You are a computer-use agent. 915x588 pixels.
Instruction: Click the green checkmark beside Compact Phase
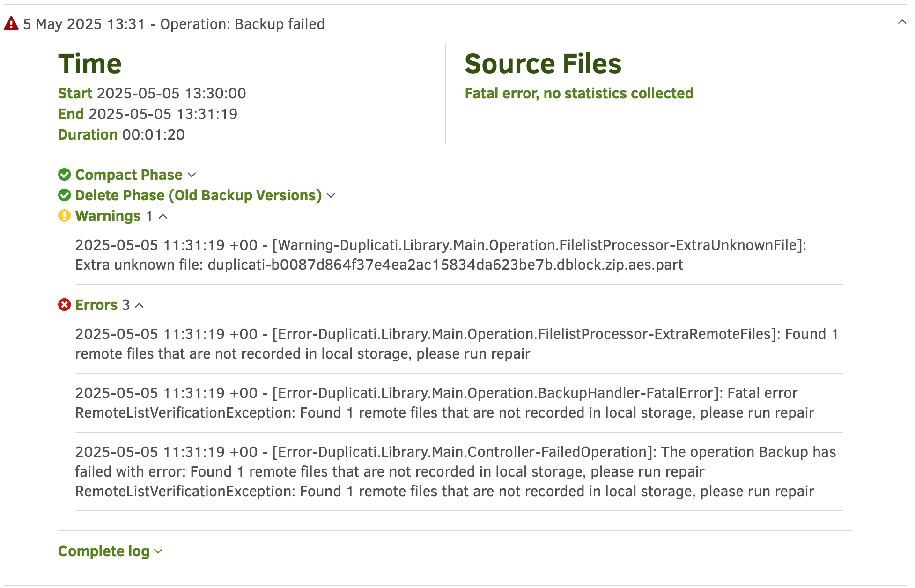pyautogui.click(x=65, y=175)
